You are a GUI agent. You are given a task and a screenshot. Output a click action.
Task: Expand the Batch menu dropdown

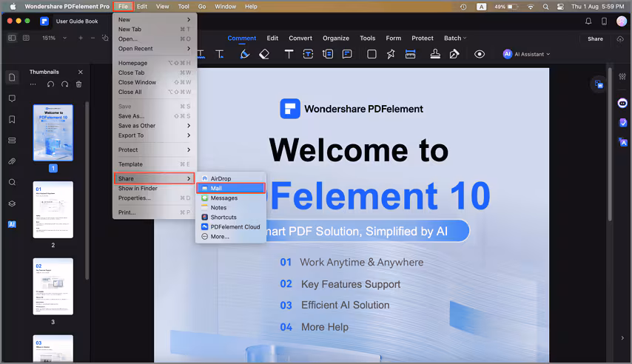coord(455,38)
